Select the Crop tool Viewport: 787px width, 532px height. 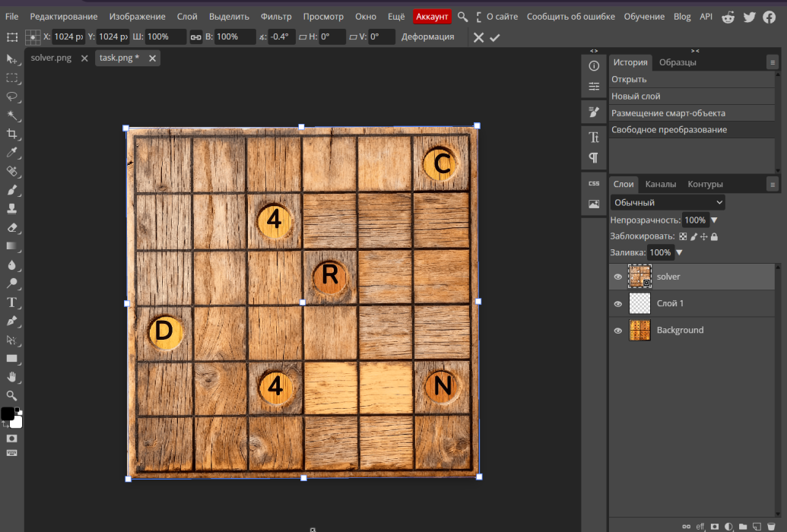pyautogui.click(x=11, y=134)
